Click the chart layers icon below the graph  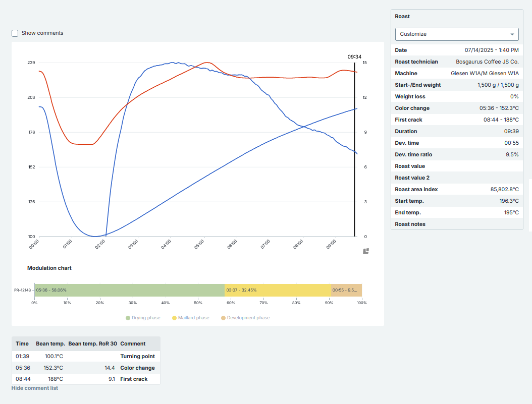366,251
